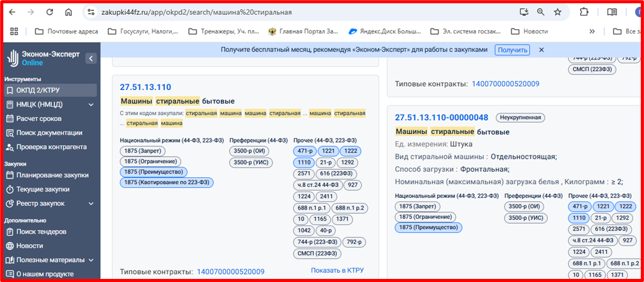This screenshot has height=282, width=644.
Task: Open Планирование закупки menu item
Action: (x=52, y=175)
